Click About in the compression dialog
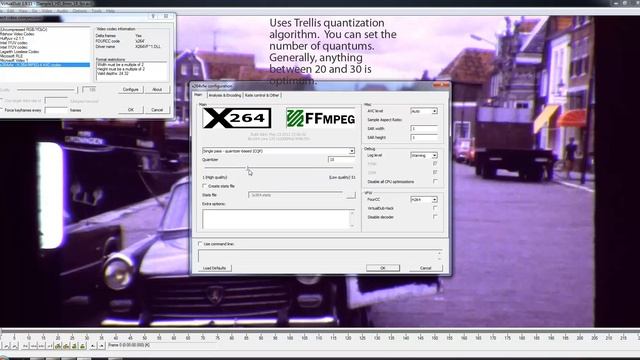The image size is (640, 360). (x=157, y=89)
